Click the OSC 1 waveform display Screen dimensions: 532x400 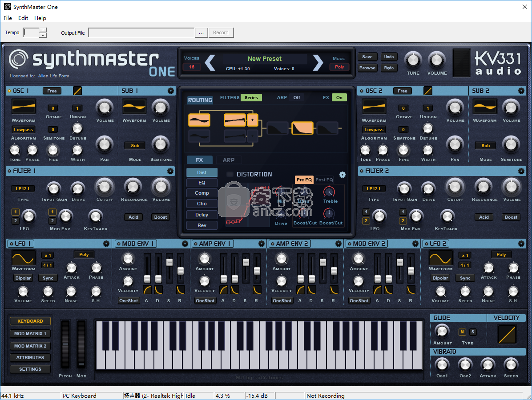[x=24, y=107]
